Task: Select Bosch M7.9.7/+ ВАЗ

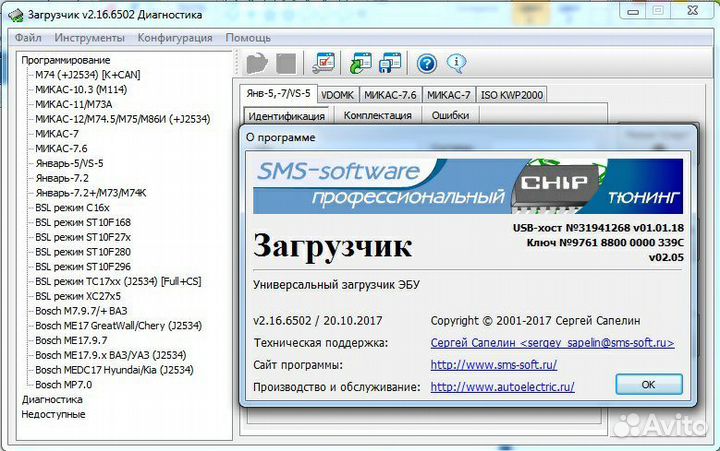Action: coord(81,310)
